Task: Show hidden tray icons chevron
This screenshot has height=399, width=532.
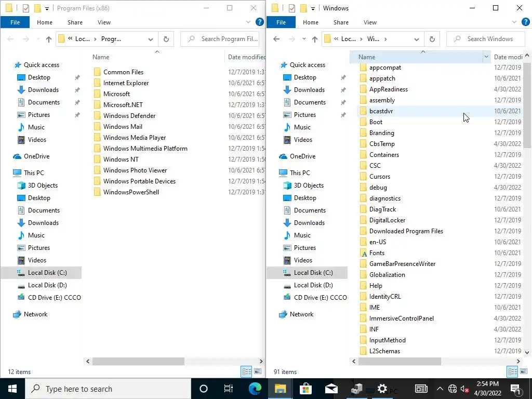Action: click(440, 389)
